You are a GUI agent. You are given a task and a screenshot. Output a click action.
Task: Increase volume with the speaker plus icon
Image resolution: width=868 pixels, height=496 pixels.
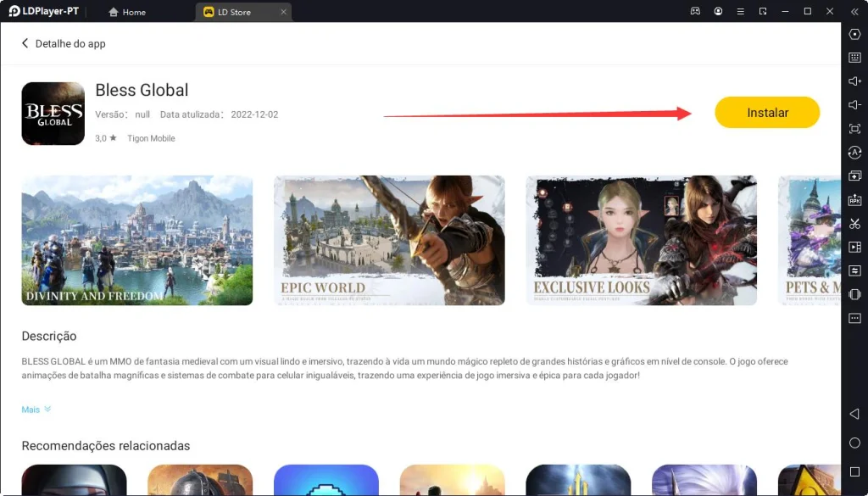tap(854, 81)
